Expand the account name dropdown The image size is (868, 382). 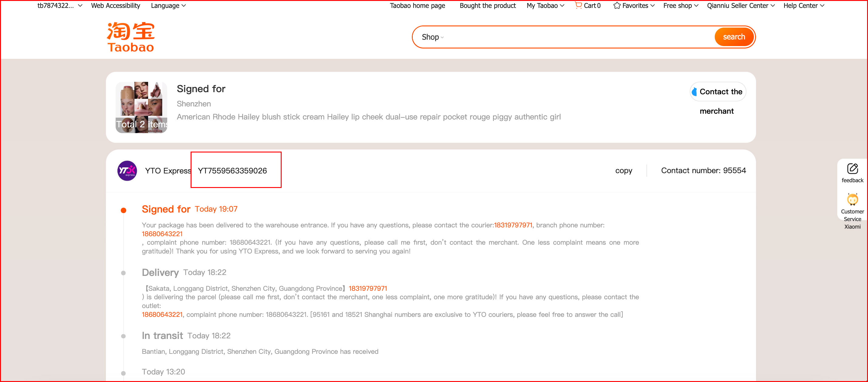click(60, 5)
